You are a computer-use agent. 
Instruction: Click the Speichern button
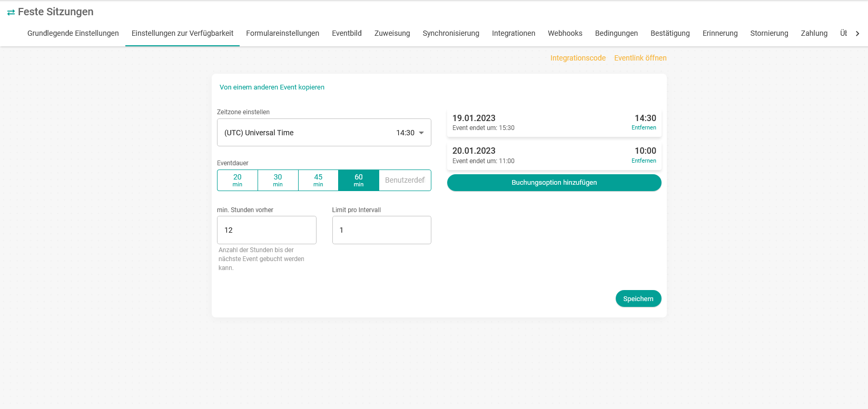pos(638,298)
